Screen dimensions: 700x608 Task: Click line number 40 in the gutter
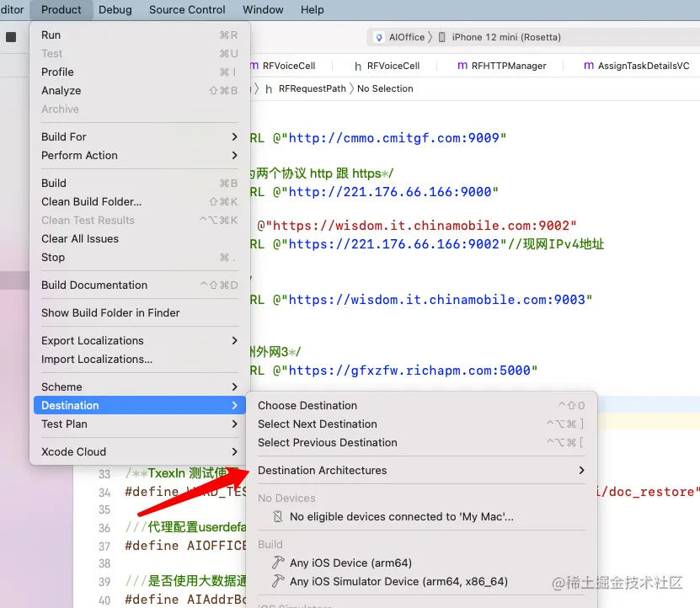pos(104,600)
